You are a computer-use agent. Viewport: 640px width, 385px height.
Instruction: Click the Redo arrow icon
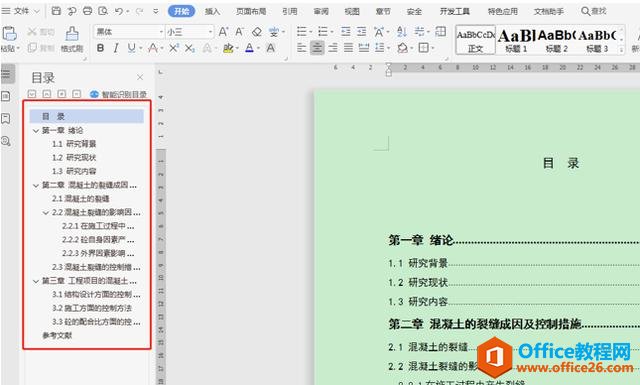pyautogui.click(x=140, y=11)
